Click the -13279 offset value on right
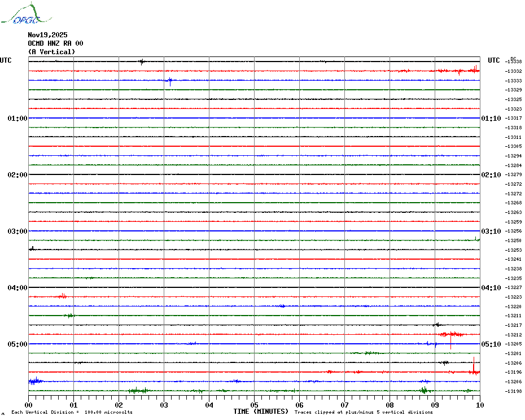This screenshot has height=420, width=525. (x=514, y=175)
